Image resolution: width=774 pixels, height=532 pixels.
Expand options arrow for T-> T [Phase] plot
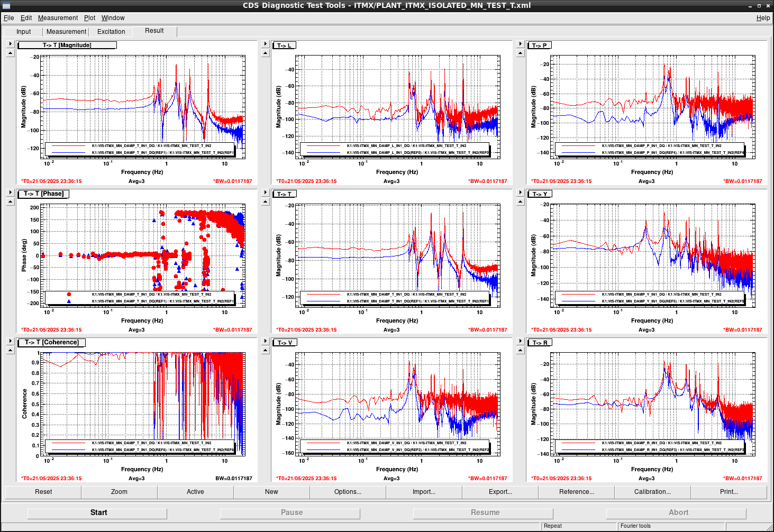[10, 192]
